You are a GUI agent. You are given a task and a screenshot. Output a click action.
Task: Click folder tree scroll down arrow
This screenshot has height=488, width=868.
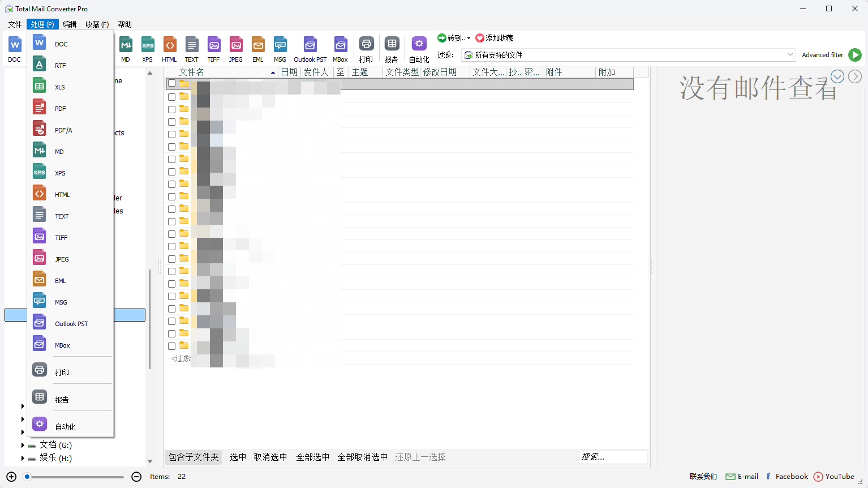tap(150, 461)
